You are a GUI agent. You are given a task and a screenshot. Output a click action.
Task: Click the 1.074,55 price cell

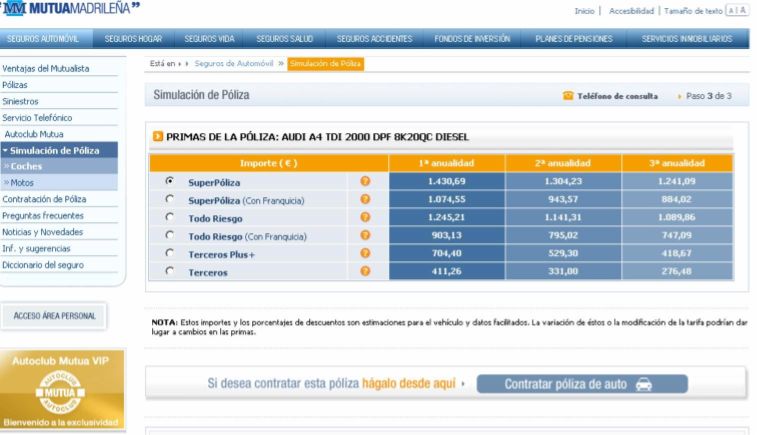pyautogui.click(x=447, y=199)
